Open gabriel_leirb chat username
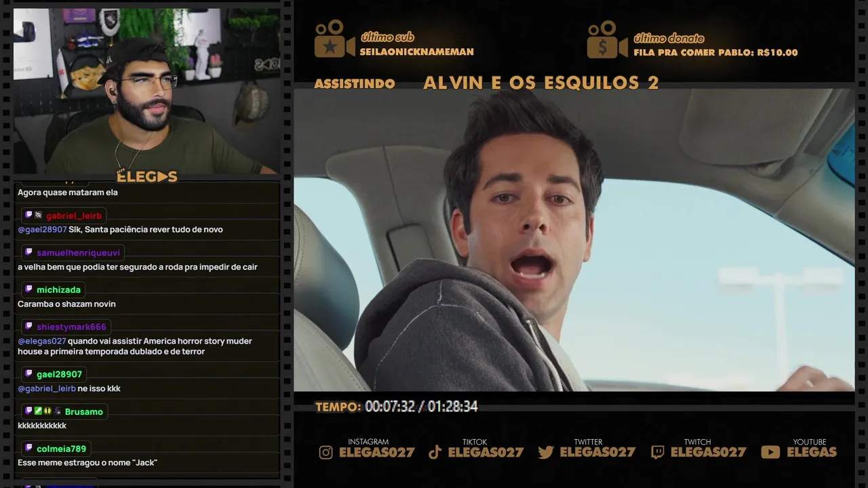The height and width of the screenshot is (488, 868). coord(74,216)
